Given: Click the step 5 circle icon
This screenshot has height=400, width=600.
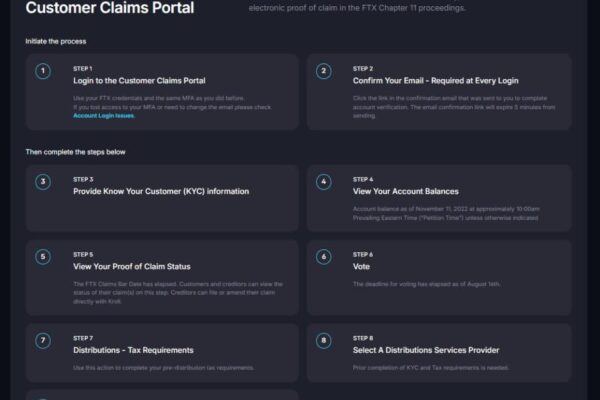Looking at the screenshot, I should (x=43, y=257).
